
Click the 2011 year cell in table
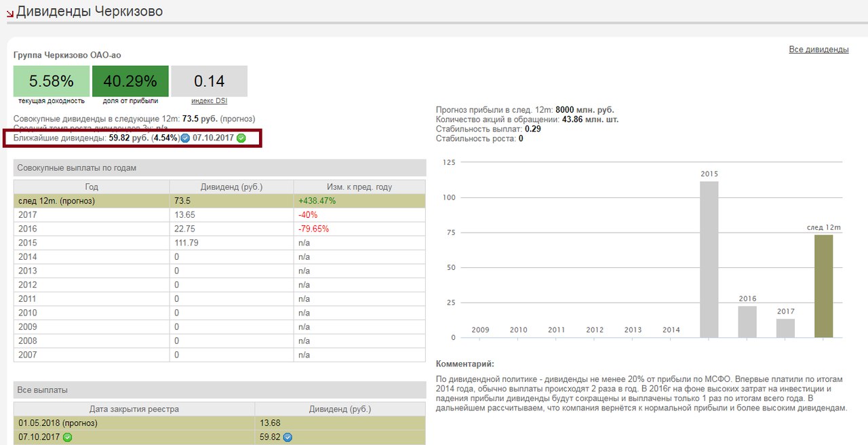(92, 299)
